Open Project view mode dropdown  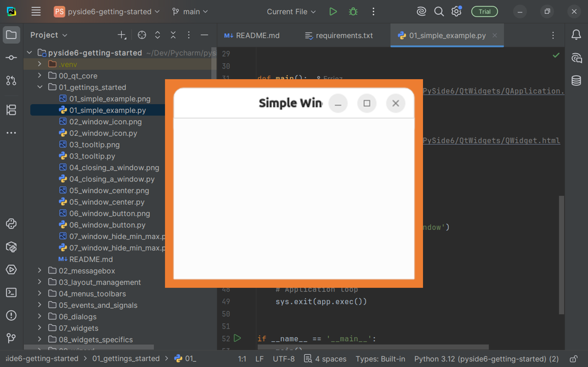click(49, 35)
